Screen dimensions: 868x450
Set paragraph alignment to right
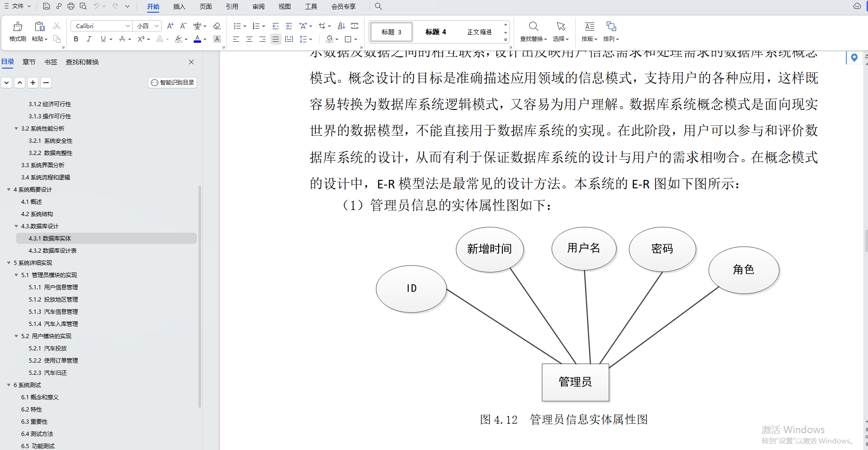click(262, 39)
